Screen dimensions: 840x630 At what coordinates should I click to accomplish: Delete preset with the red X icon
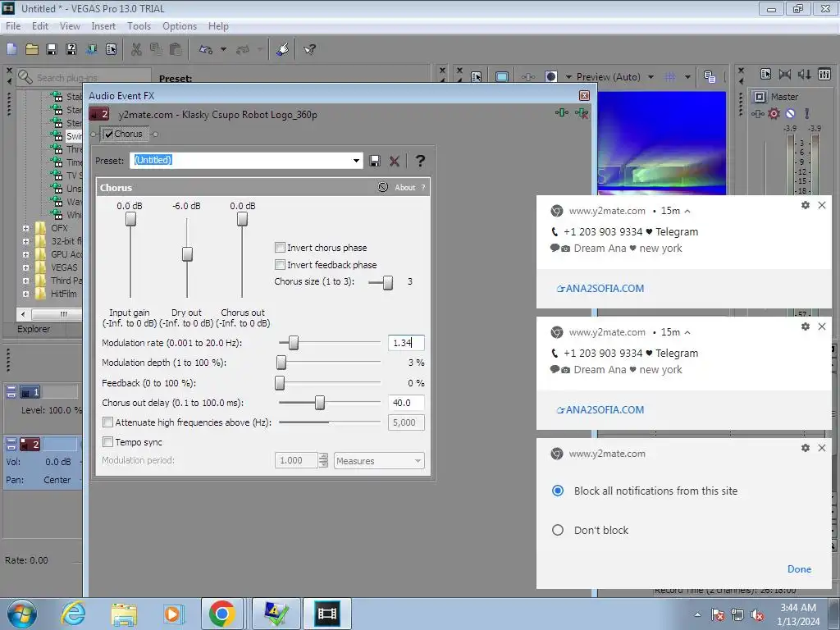395,161
